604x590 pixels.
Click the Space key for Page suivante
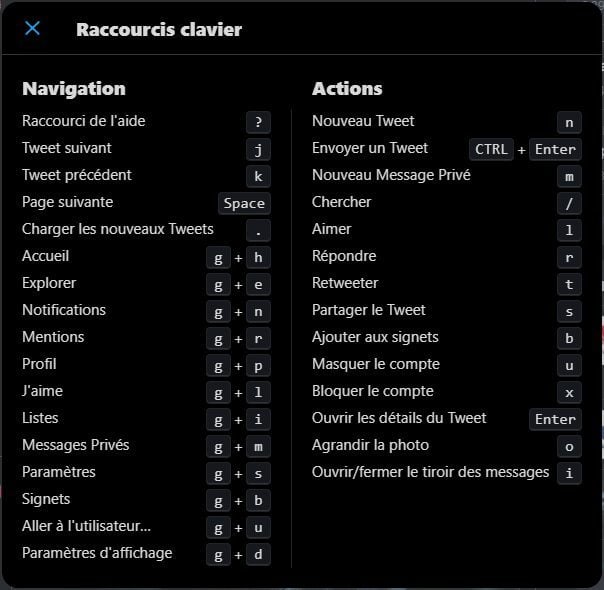point(244,203)
